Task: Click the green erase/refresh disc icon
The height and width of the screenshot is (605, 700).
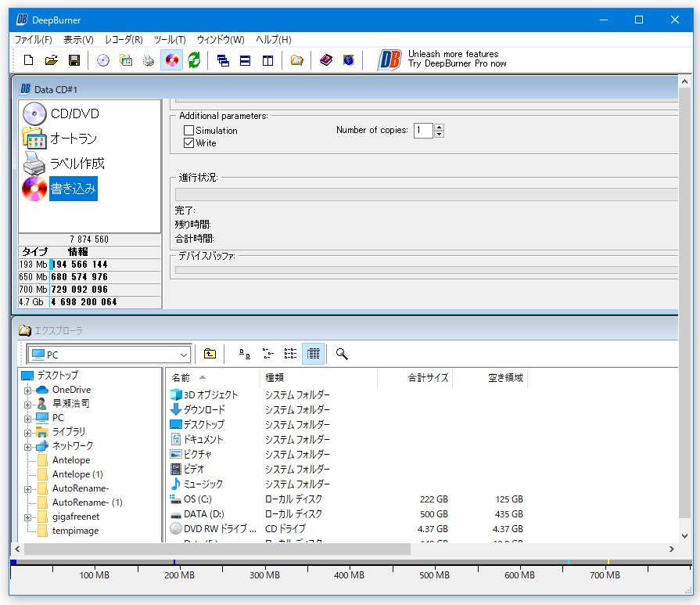Action: click(194, 60)
